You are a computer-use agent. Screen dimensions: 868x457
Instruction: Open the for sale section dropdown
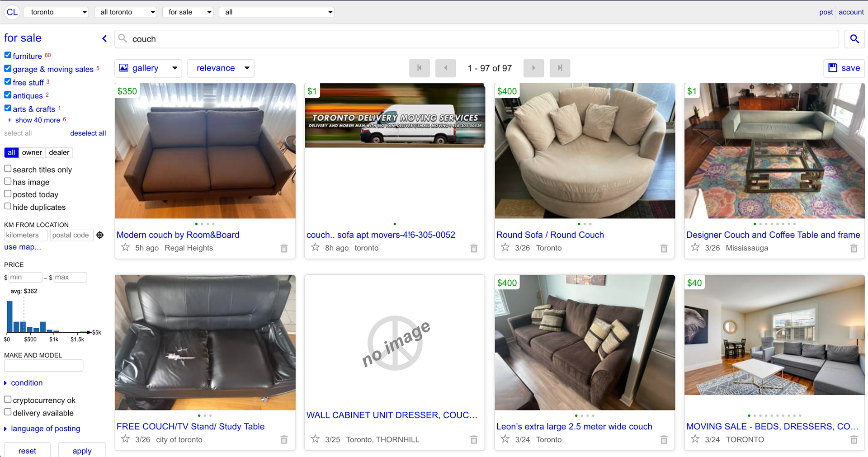pyautogui.click(x=188, y=12)
